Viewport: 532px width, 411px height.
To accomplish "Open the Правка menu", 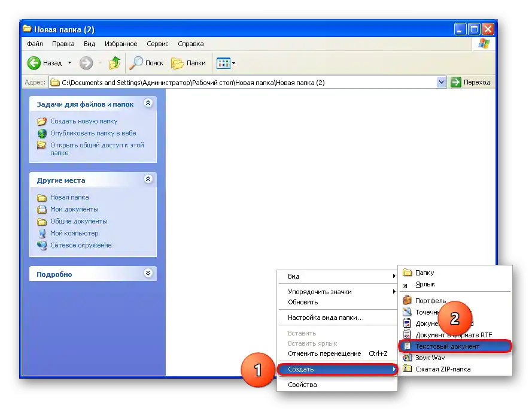I will tap(63, 44).
